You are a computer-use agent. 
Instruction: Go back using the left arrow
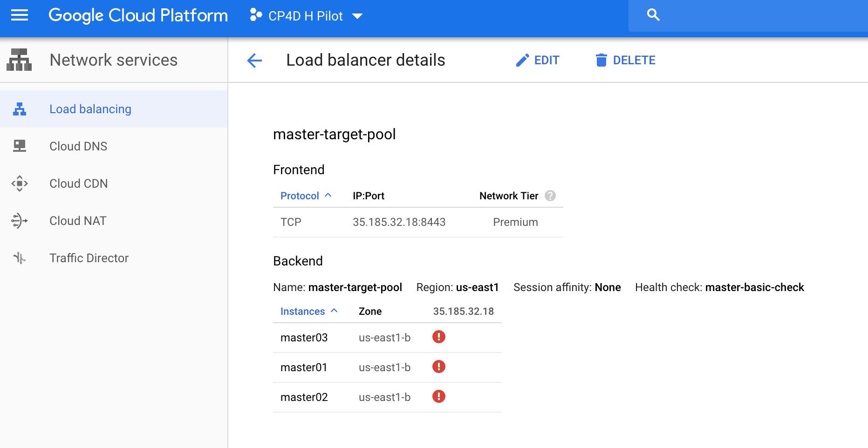254,60
